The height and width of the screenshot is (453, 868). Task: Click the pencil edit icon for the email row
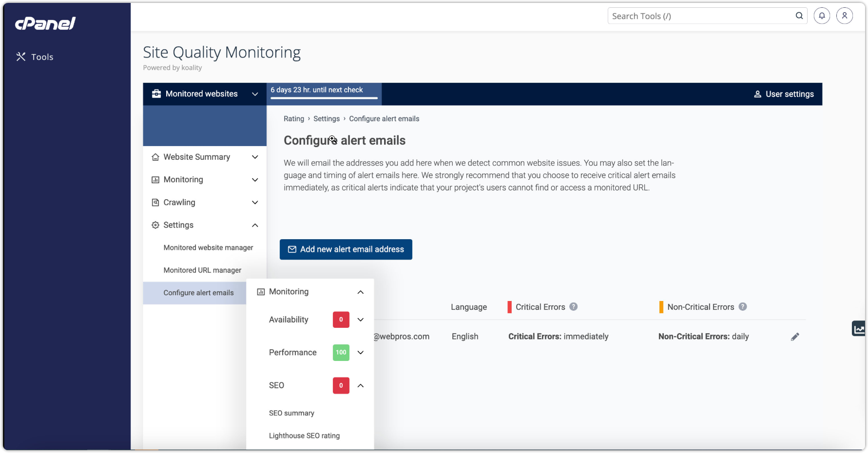coord(795,337)
